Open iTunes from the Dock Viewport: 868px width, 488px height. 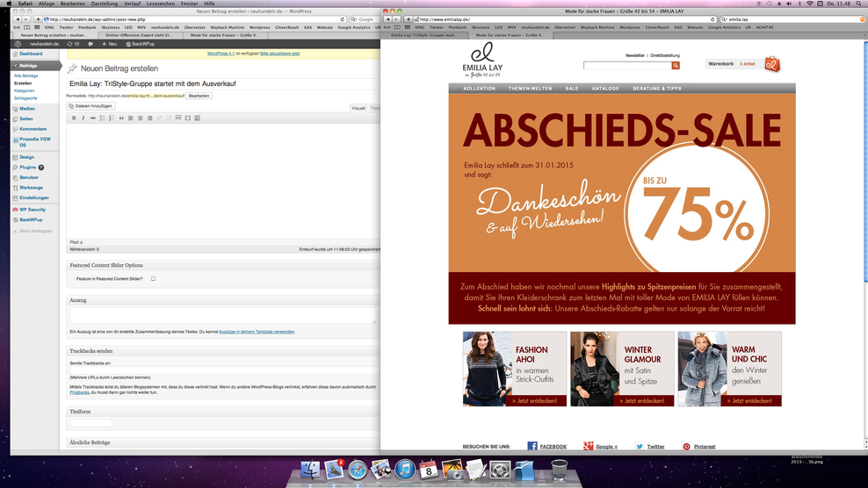pos(405,470)
